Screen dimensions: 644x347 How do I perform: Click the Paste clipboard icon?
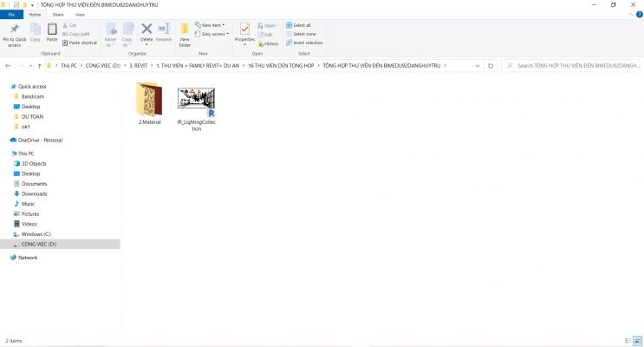[x=52, y=31]
